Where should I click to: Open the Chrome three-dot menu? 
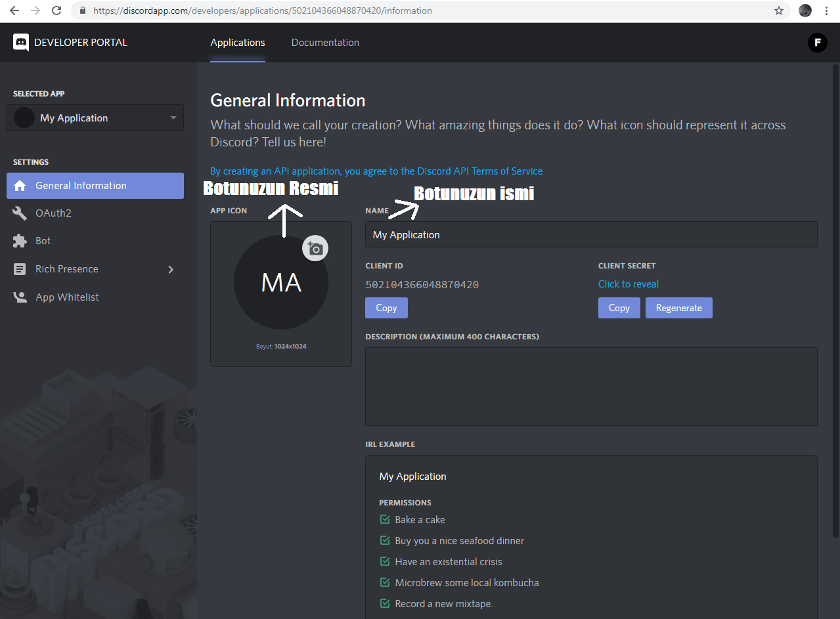[826, 11]
